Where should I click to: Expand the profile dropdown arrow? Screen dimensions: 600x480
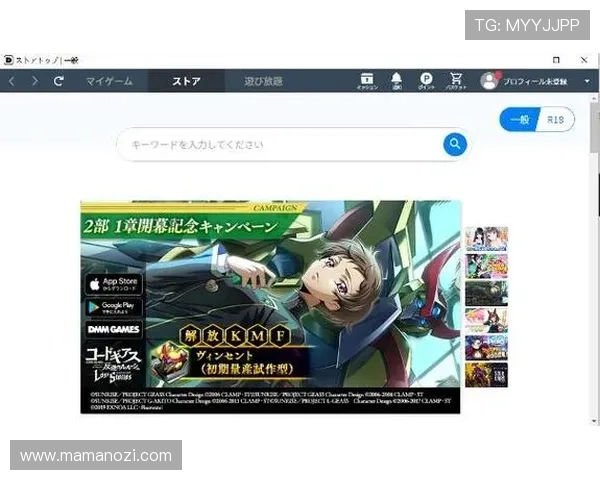pyautogui.click(x=587, y=81)
